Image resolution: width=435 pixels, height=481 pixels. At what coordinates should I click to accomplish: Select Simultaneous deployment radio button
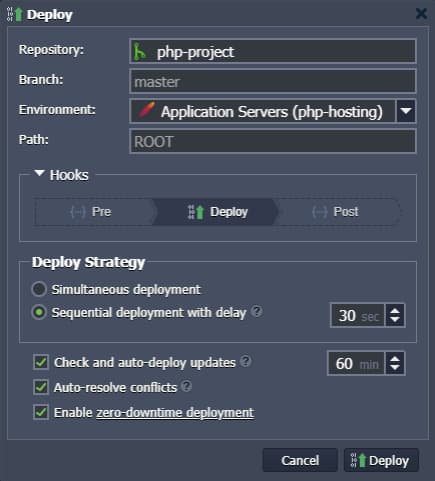point(39,289)
